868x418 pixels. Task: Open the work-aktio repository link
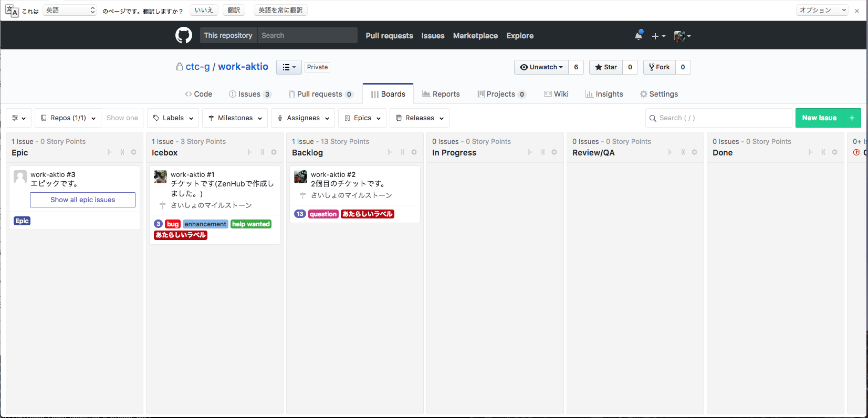click(x=243, y=67)
